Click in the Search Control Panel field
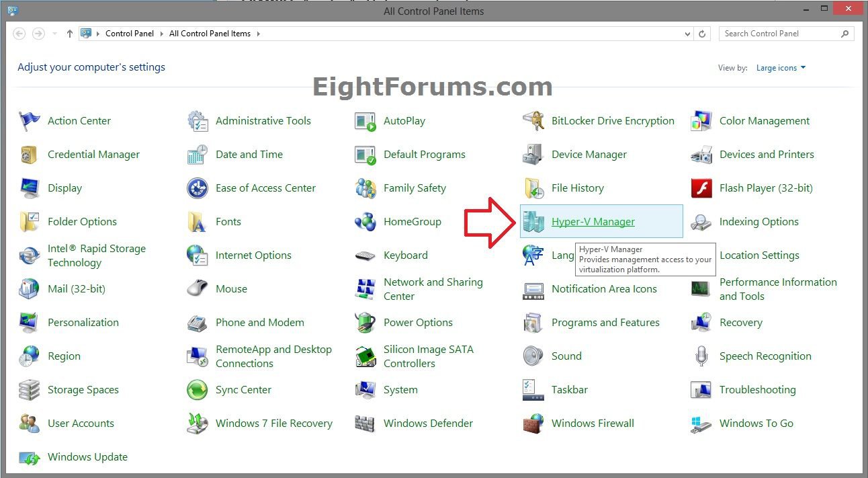 [x=779, y=34]
